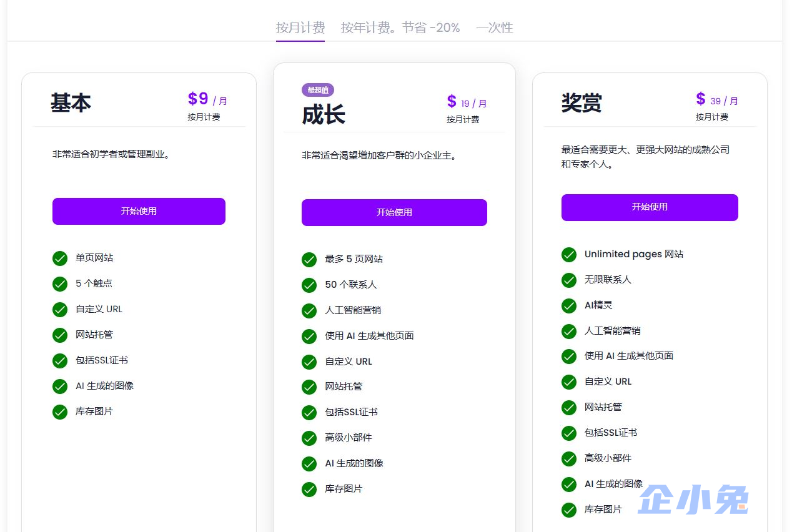
Task: Click the $19 / 月 price in 成长 plan
Action: click(x=467, y=102)
